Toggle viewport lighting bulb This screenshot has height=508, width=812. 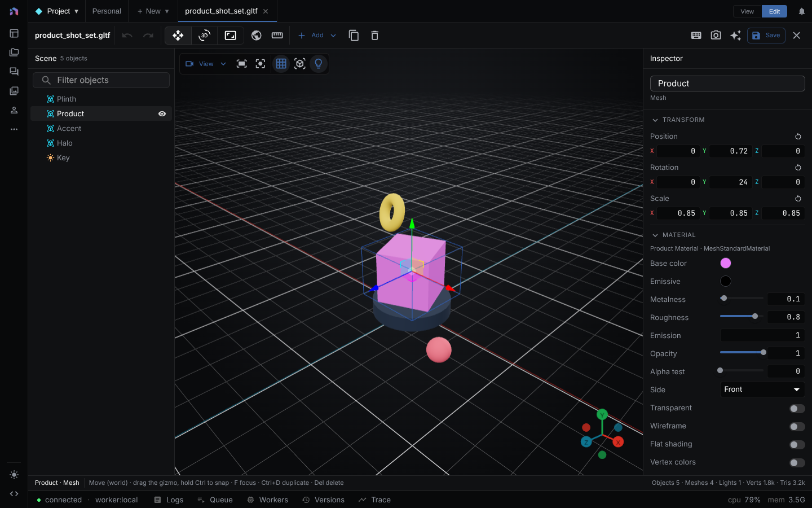coord(319,64)
